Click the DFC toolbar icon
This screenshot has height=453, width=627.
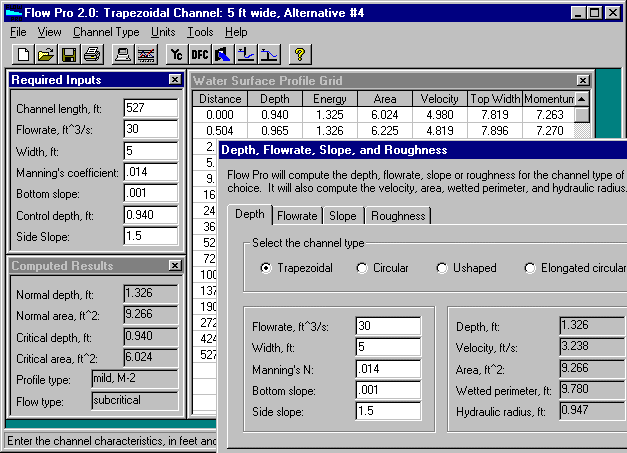point(200,54)
